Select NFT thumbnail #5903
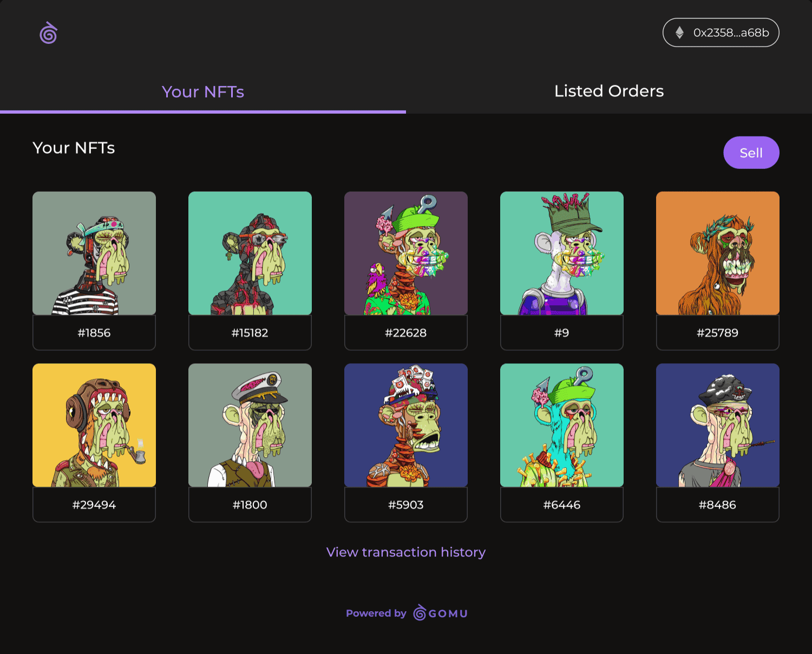The height and width of the screenshot is (654, 812). 406,426
